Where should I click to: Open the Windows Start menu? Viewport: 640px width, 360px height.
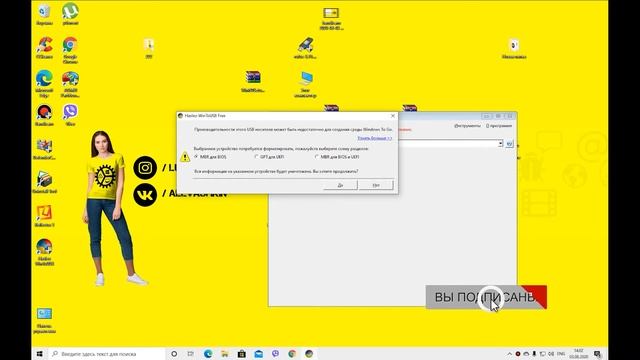point(40,353)
